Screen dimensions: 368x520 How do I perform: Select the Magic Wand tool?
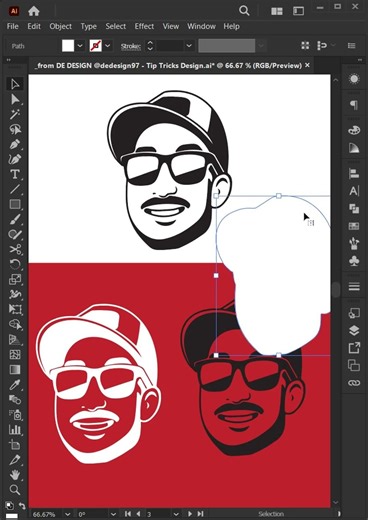click(x=15, y=114)
